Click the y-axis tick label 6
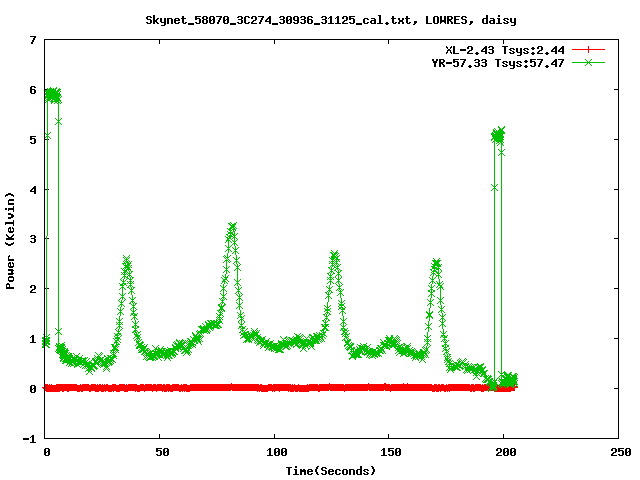The height and width of the screenshot is (480, 640). (x=33, y=90)
